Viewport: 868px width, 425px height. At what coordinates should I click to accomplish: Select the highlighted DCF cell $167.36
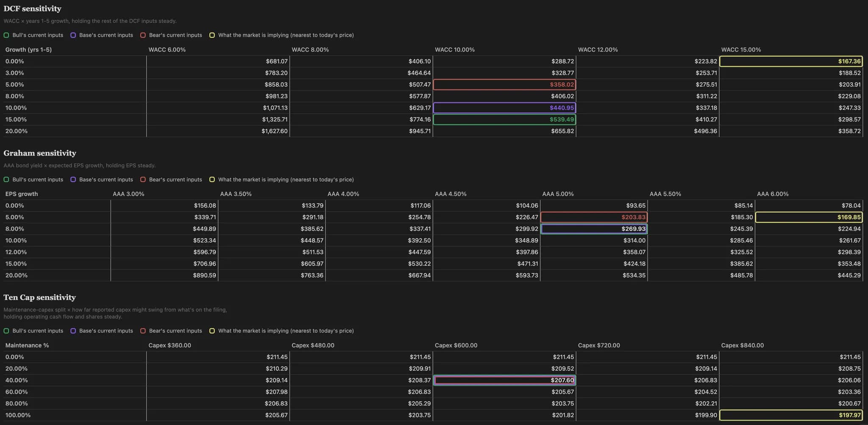pyautogui.click(x=791, y=61)
